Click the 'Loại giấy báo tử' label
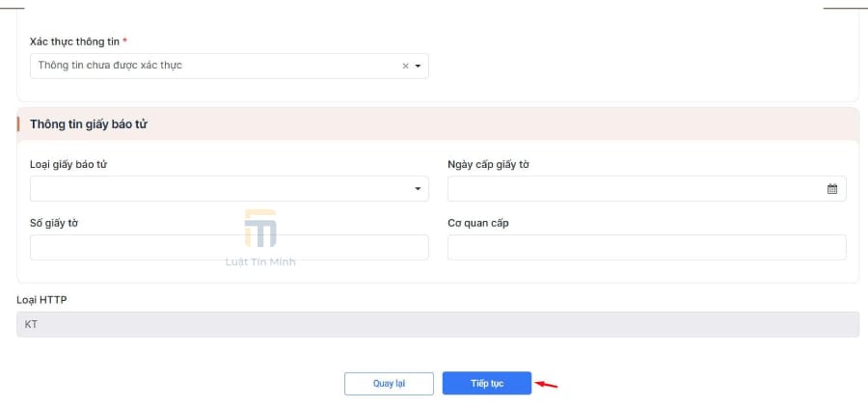 [x=68, y=164]
